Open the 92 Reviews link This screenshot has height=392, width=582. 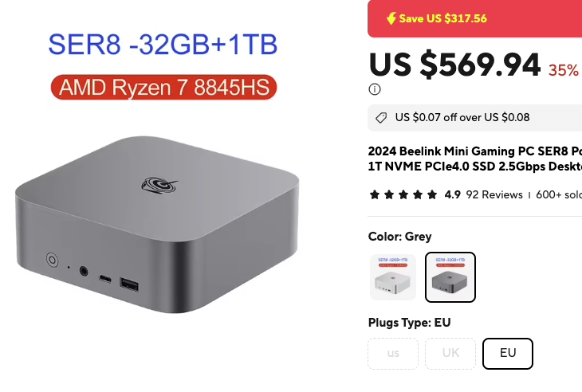tap(494, 194)
